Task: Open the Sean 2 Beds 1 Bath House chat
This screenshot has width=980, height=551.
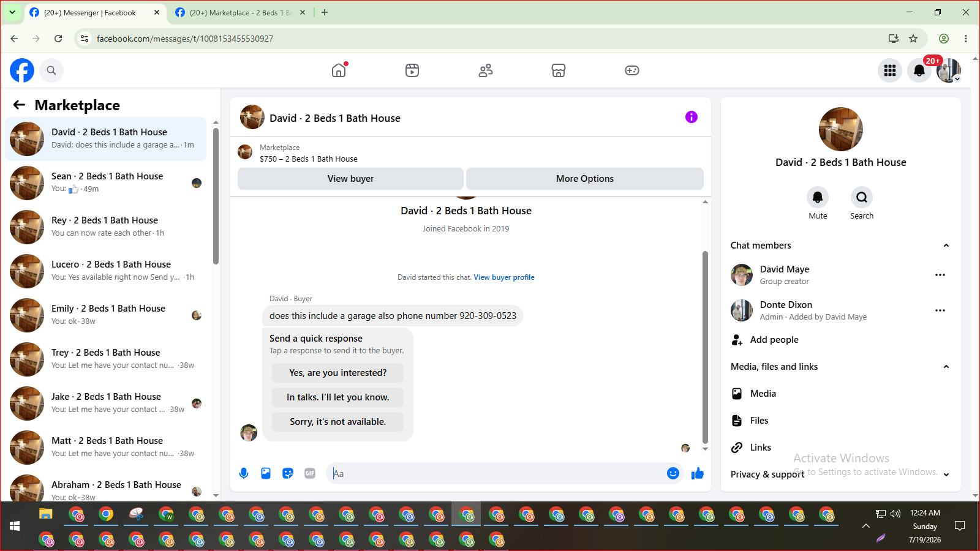Action: coord(106,183)
